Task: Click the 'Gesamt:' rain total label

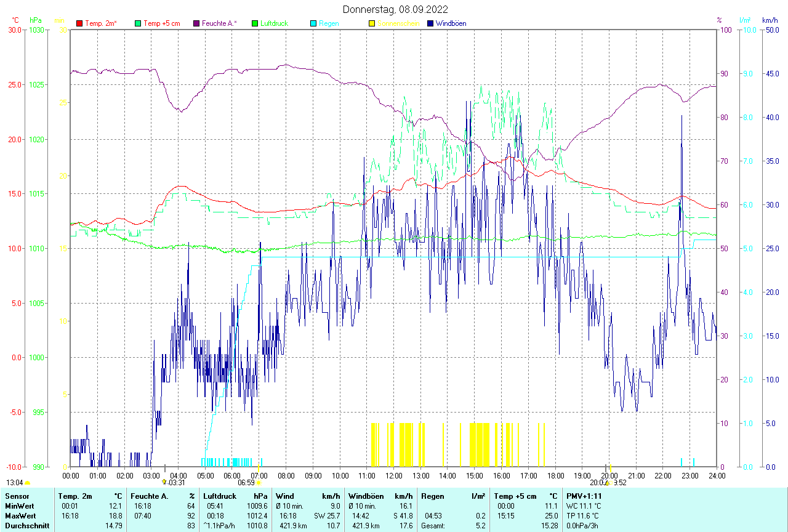Action: click(433, 526)
